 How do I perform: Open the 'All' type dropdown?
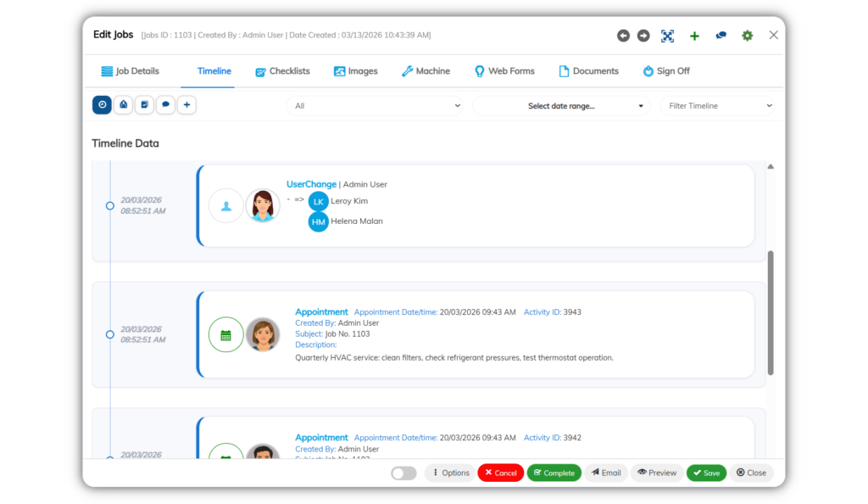pyautogui.click(x=375, y=106)
